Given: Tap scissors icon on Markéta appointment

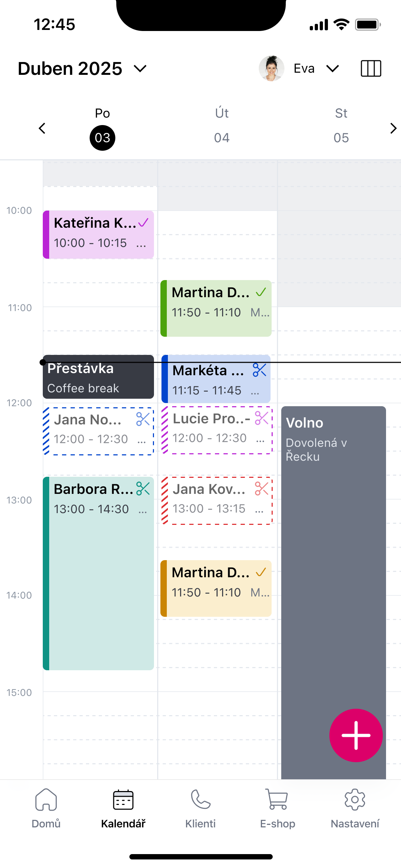Looking at the screenshot, I should [259, 370].
